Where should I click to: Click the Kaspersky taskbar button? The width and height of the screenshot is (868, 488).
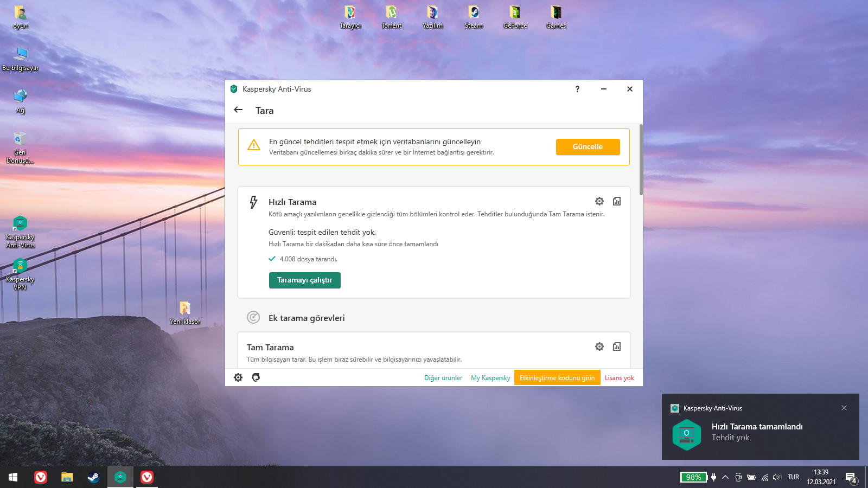[x=120, y=477]
